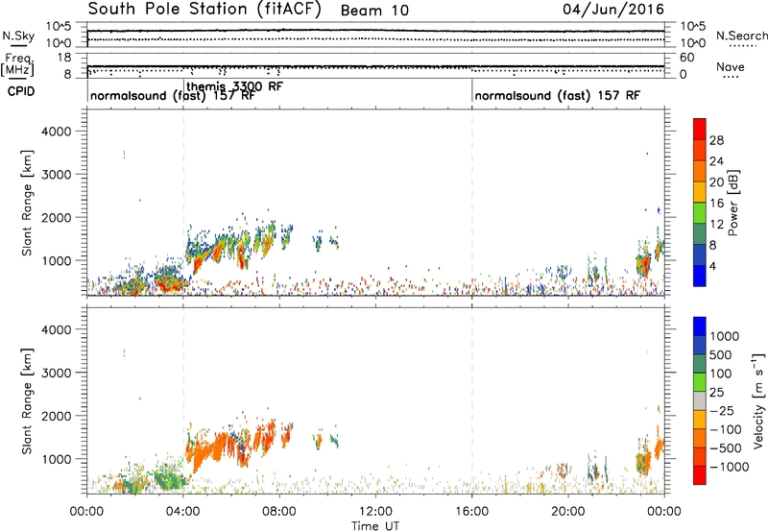Click 'normalsound (fast) 157 RF' starting at 00:00
Screen dimensions: 768x532
tap(173, 95)
